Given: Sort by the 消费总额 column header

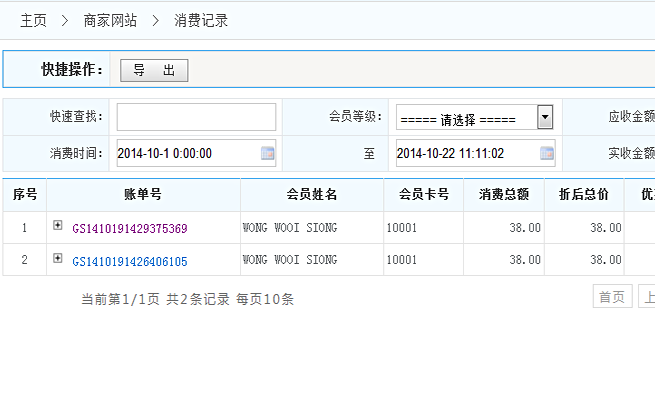Looking at the screenshot, I should click(x=504, y=194).
